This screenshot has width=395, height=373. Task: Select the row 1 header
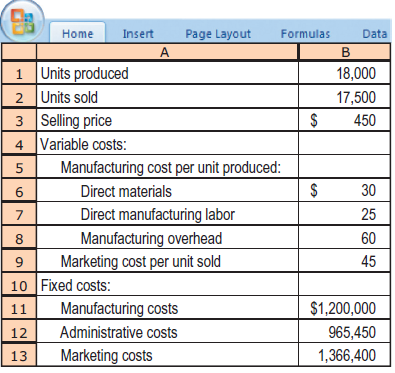point(19,73)
